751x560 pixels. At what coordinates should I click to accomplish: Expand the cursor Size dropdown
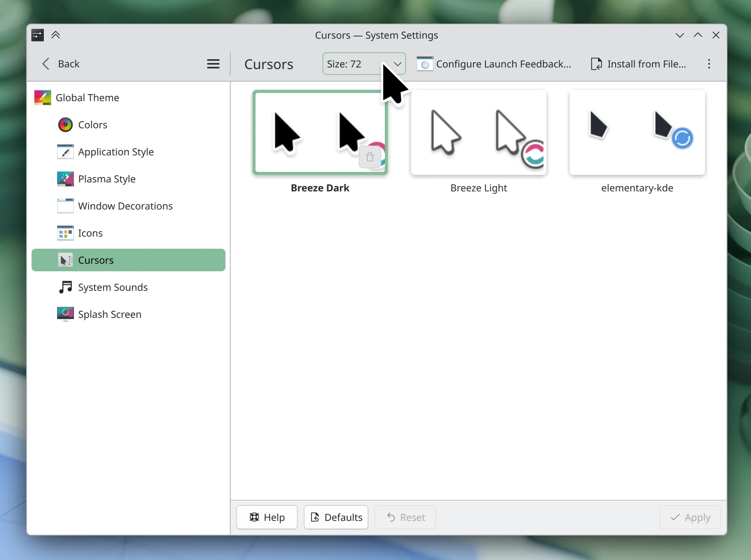tap(363, 64)
